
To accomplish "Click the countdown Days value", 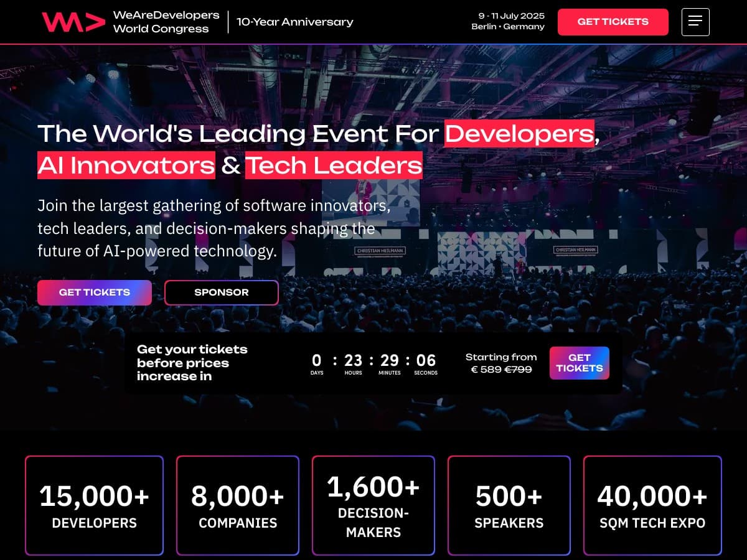I will click(317, 360).
